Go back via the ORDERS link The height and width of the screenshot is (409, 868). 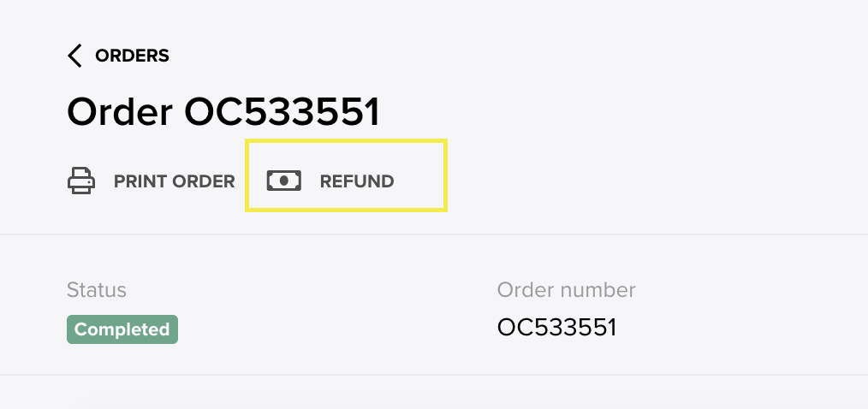pyautogui.click(x=132, y=56)
